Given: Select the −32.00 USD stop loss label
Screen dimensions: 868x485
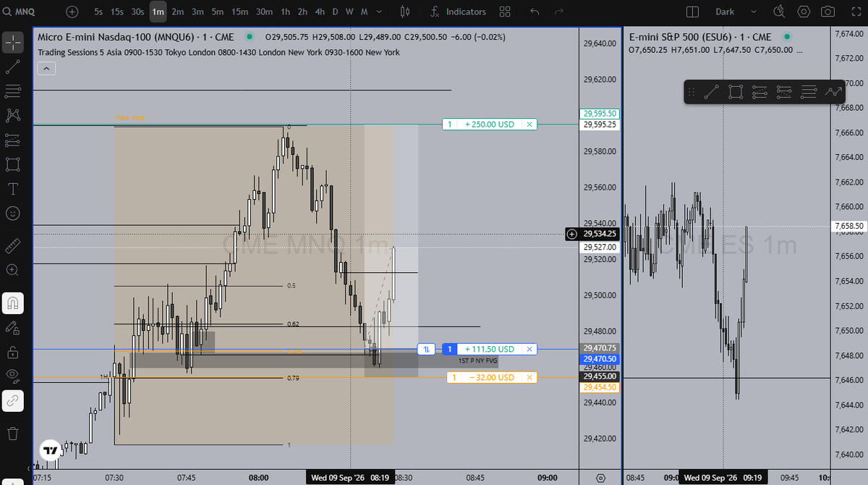Looking at the screenshot, I should 491,377.
